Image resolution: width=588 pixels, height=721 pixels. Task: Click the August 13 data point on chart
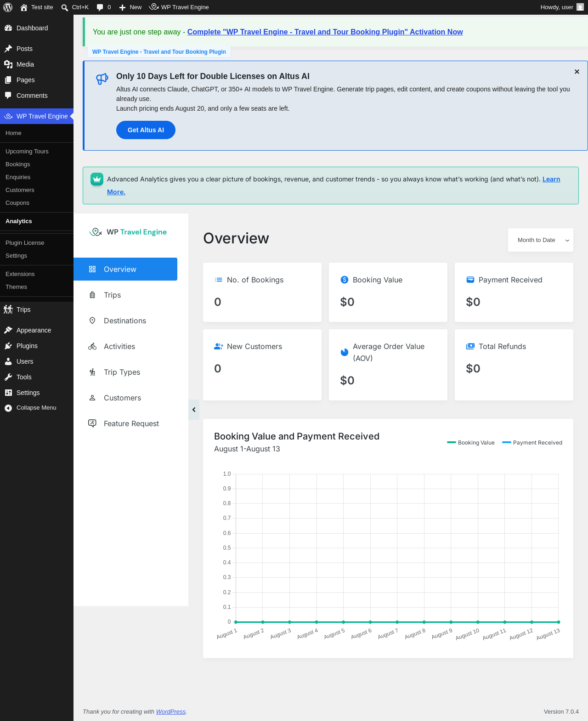coord(559,622)
